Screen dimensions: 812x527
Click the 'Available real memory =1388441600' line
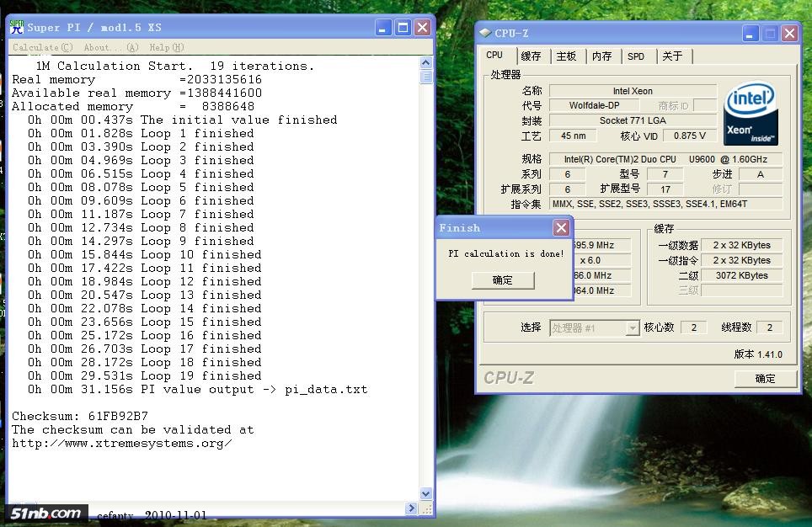[x=136, y=93]
